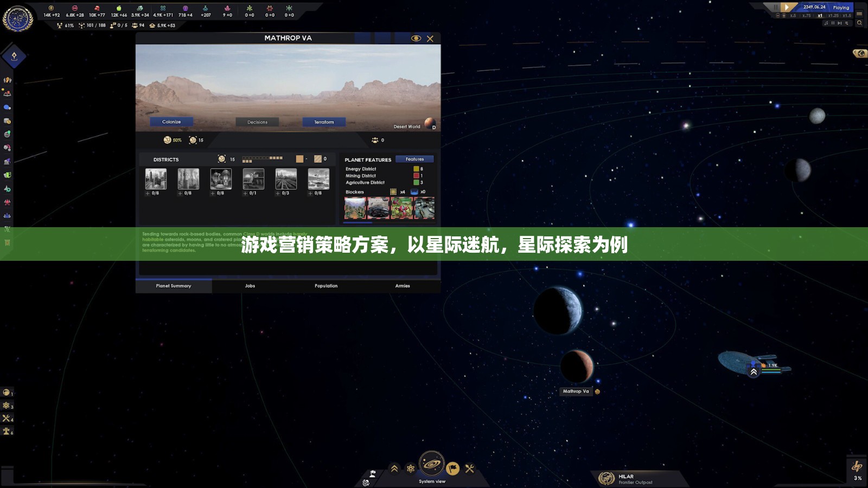
Task: Click the Features button in Planet Features
Action: pyautogui.click(x=414, y=159)
